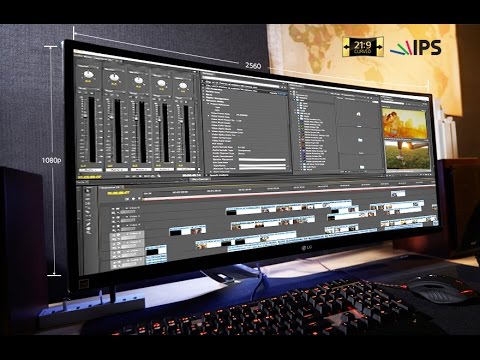Select the Selection arrow tool in Tools panel
480x360 pixels.
pos(88,191)
